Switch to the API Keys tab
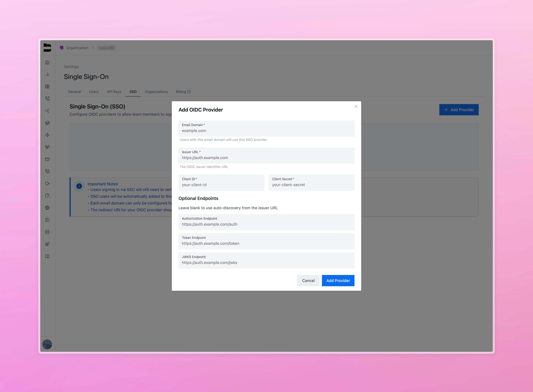 tap(114, 92)
